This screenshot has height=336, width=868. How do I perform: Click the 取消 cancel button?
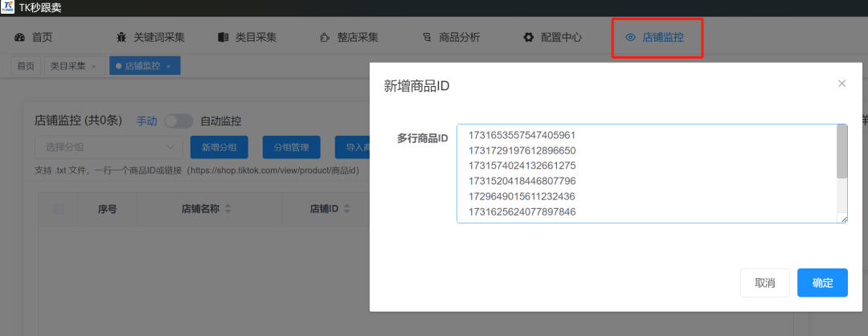tap(764, 283)
